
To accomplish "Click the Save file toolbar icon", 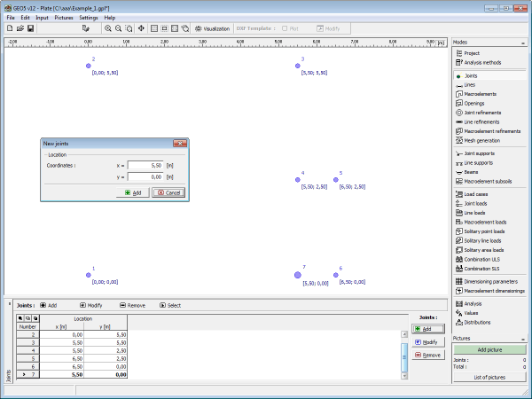I will pos(31,28).
